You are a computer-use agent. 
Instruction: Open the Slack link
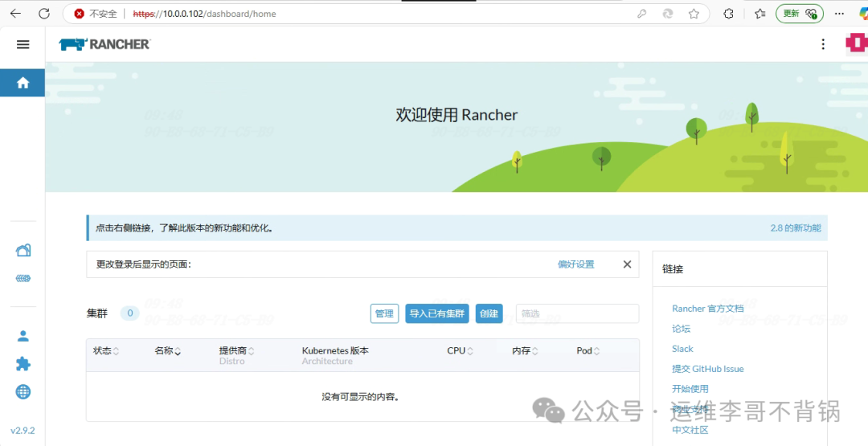[682, 349]
